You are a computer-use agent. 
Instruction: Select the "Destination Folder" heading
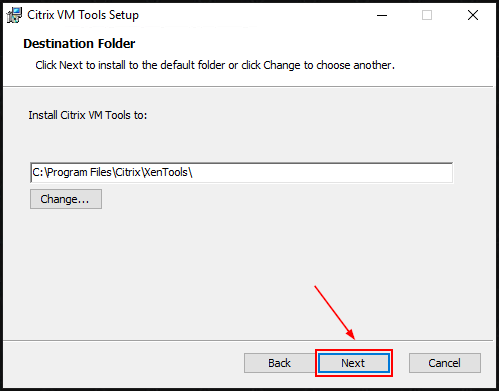point(79,44)
